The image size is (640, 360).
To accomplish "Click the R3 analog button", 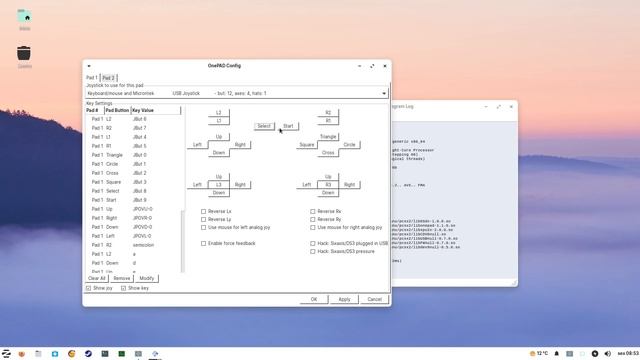I will coord(328,185).
